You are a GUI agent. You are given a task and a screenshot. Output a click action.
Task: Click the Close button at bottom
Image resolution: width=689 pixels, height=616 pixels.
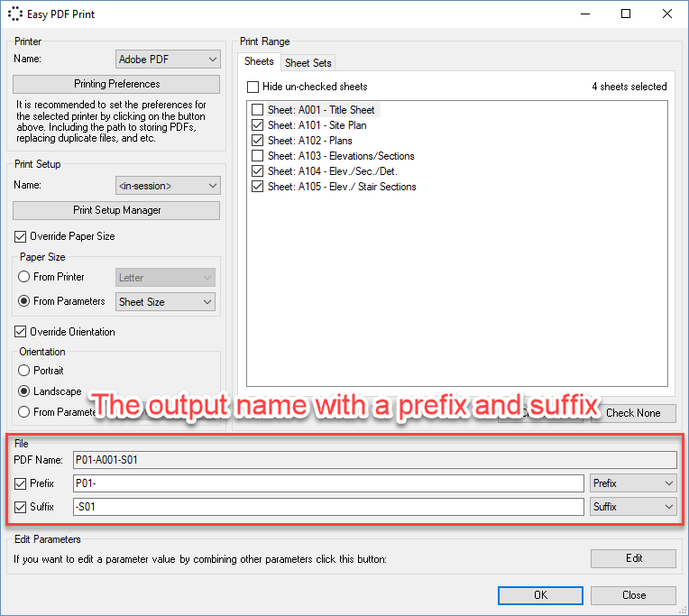click(x=633, y=595)
